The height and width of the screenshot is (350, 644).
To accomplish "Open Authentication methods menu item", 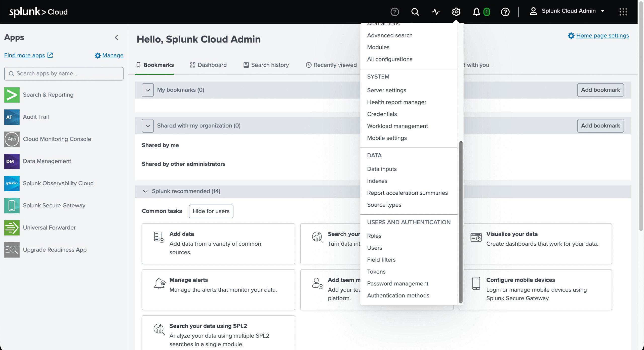I will (398, 296).
